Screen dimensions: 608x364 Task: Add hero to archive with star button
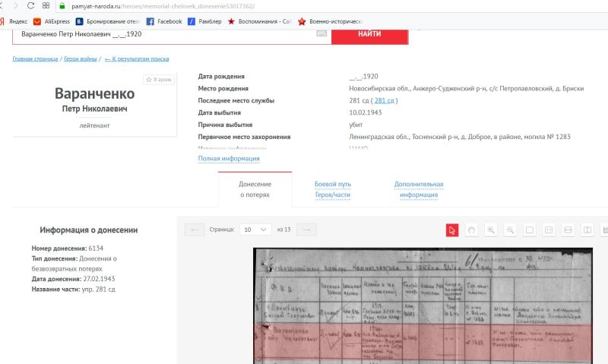tap(159, 80)
